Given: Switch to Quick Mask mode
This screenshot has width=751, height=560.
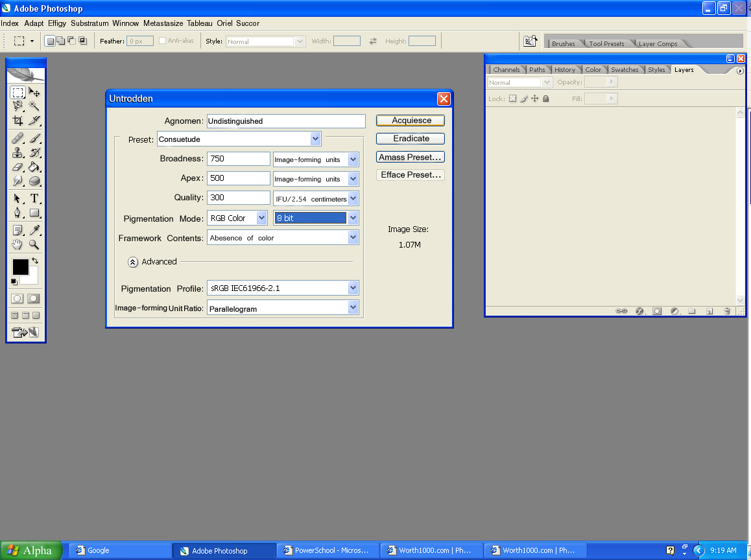Looking at the screenshot, I should tap(34, 299).
